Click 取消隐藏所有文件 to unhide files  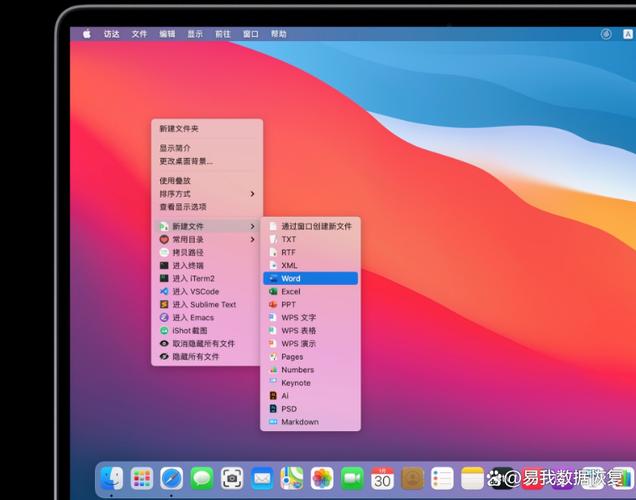point(203,344)
